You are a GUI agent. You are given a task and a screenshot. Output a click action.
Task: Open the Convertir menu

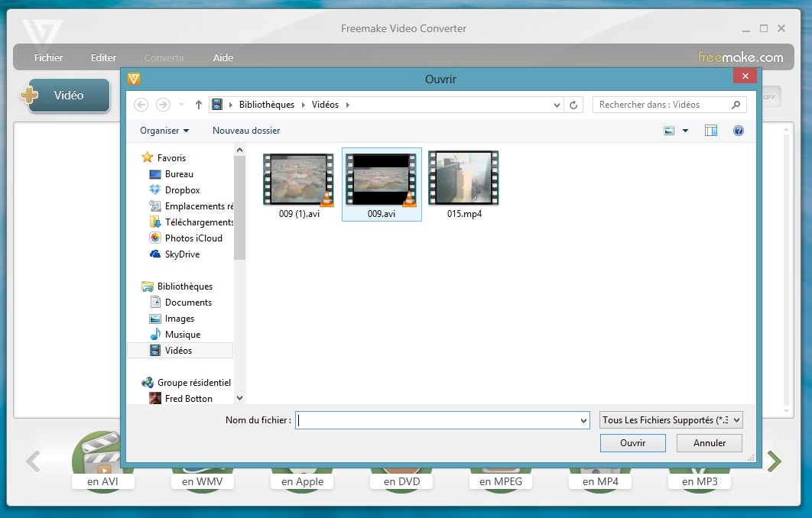coord(164,57)
